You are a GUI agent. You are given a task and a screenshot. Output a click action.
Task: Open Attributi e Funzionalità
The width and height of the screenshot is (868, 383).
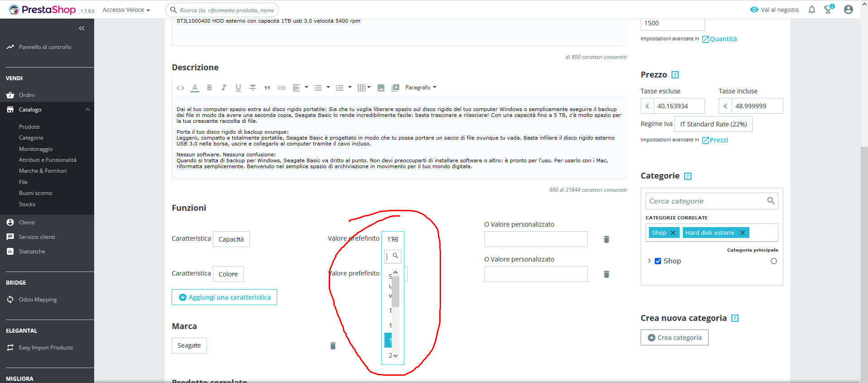48,160
